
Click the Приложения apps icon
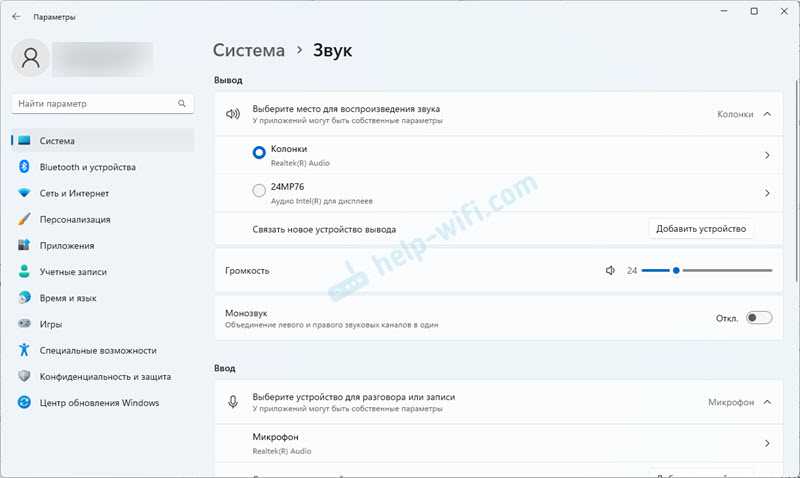coord(24,245)
